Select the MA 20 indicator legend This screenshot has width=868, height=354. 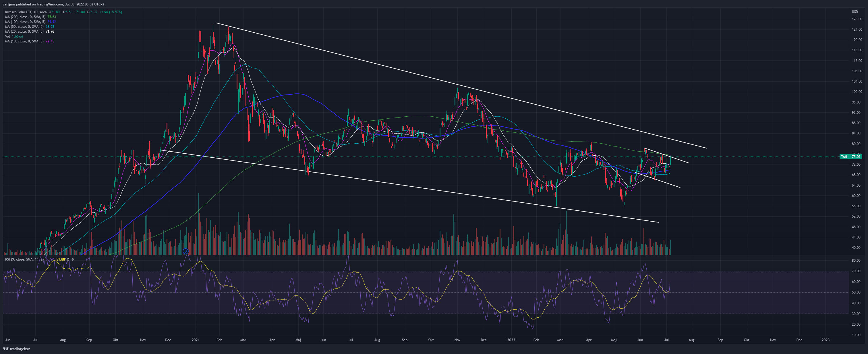tap(29, 31)
